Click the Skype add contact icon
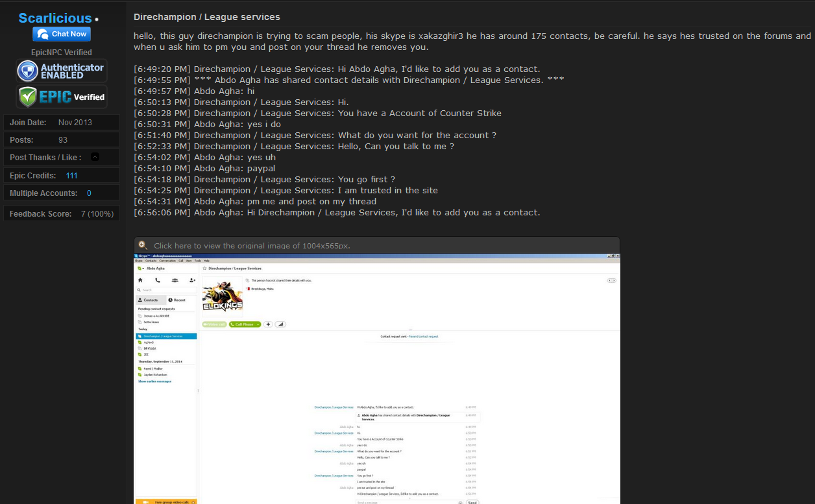The width and height of the screenshot is (815, 504). (x=193, y=280)
